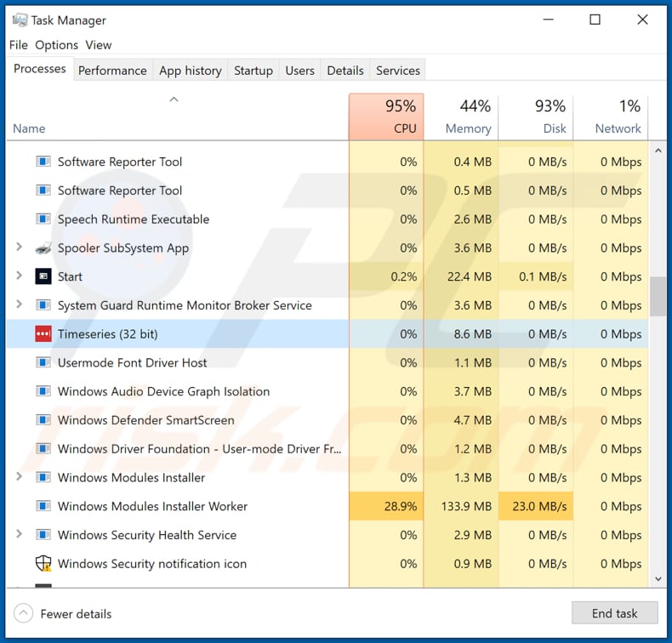The height and width of the screenshot is (643, 672).
Task: Click the scrollbar up arrow
Action: [x=658, y=151]
